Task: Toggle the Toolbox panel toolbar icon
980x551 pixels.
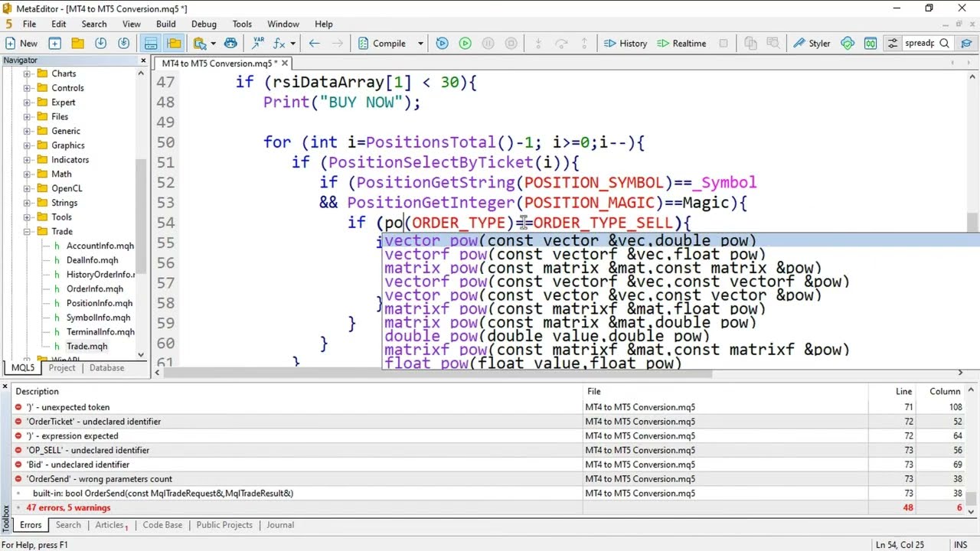Action: [x=151, y=44]
